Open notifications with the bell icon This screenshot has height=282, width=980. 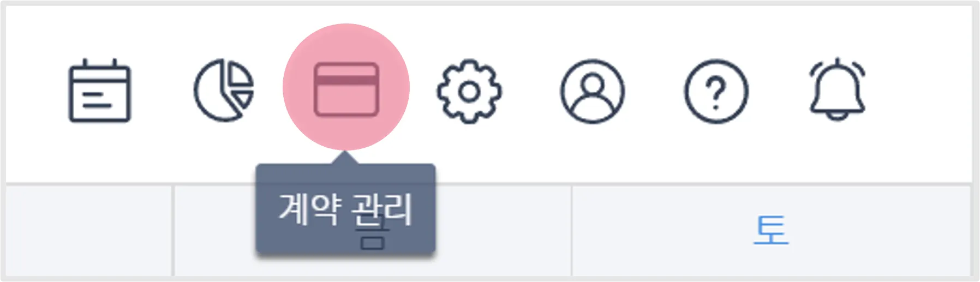click(837, 89)
